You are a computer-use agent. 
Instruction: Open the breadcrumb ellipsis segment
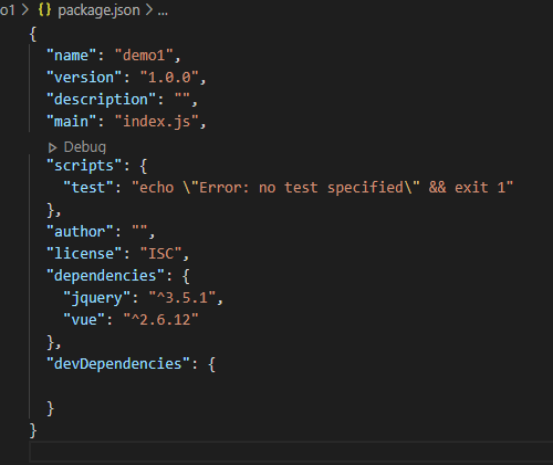pyautogui.click(x=163, y=11)
